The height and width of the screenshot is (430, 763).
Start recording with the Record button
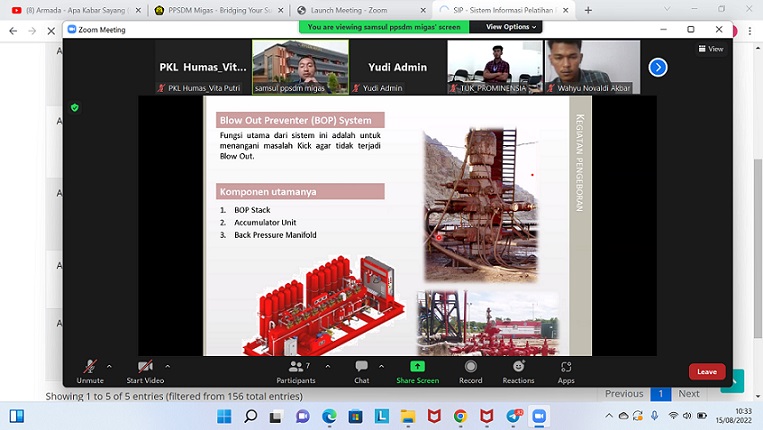pyautogui.click(x=470, y=370)
